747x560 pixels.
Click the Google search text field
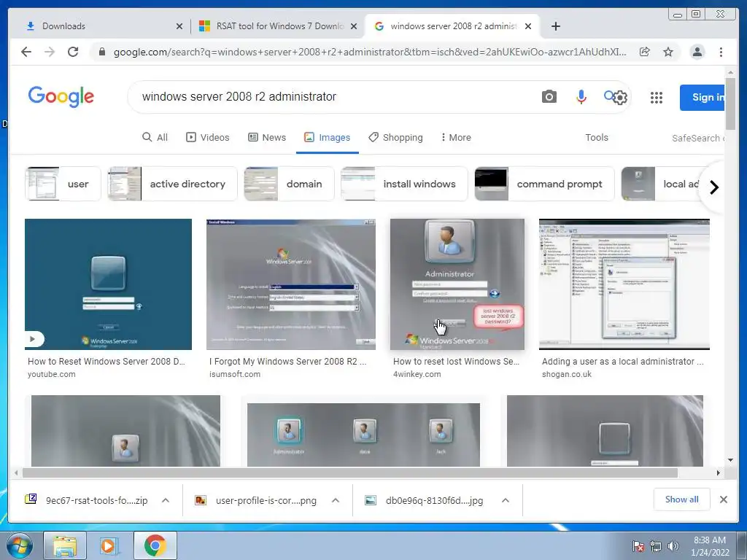click(x=333, y=97)
